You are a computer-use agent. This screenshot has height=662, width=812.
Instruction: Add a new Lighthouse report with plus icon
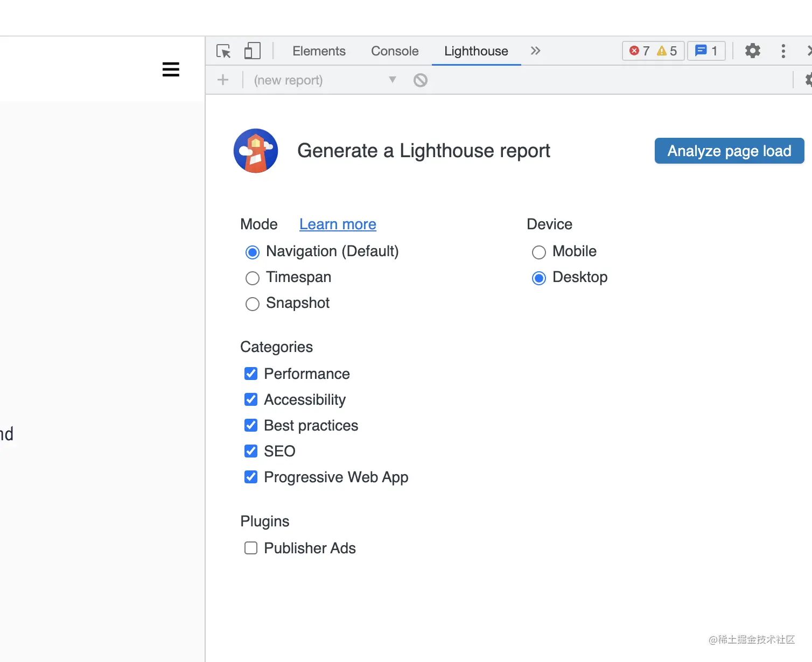click(x=223, y=80)
